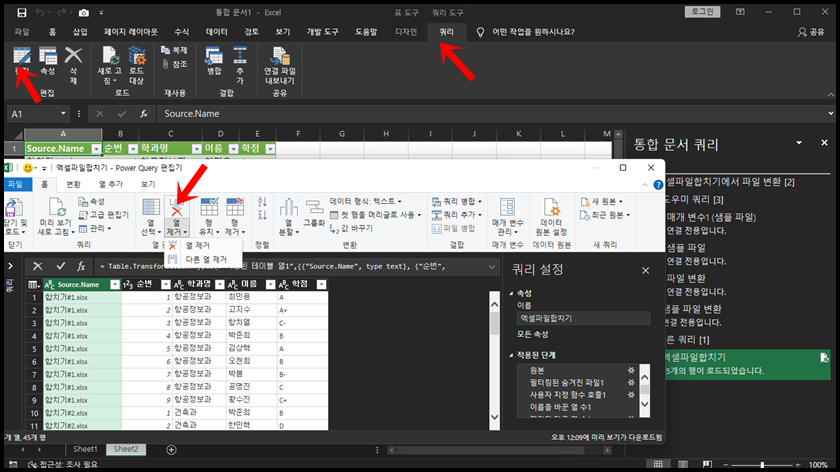Click the help question mark in Power Query
Viewport: 840px width, 472px height.
tap(658, 185)
